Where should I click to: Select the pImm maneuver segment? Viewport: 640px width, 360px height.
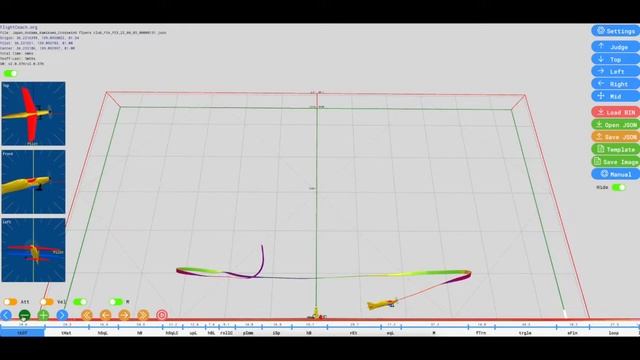click(x=248, y=333)
